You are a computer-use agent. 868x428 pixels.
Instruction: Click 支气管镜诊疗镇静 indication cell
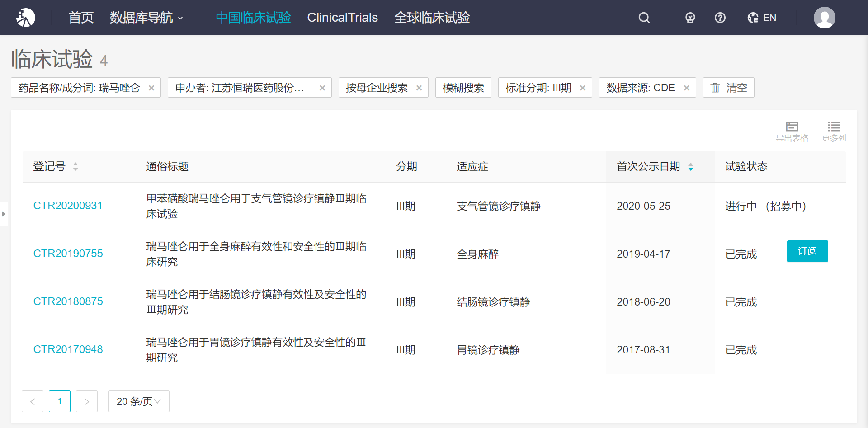coord(499,206)
